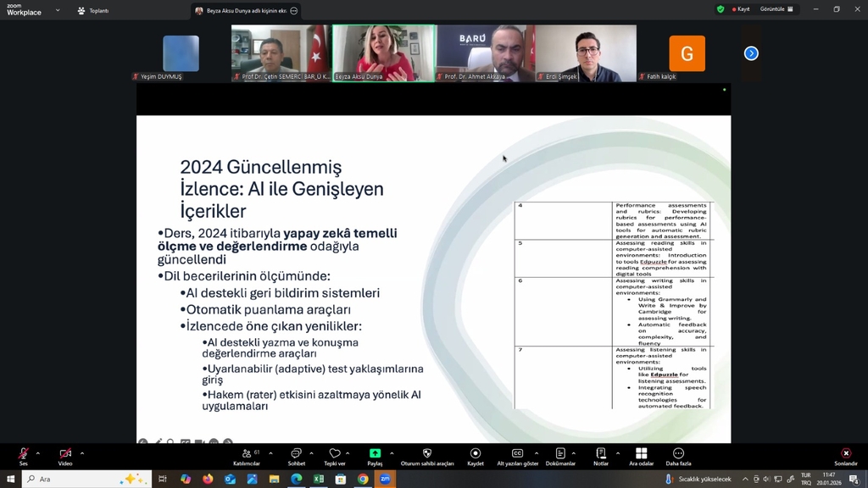Open the Görüntüle view options button
Viewport: 868px width, 488px height.
click(x=776, y=9)
